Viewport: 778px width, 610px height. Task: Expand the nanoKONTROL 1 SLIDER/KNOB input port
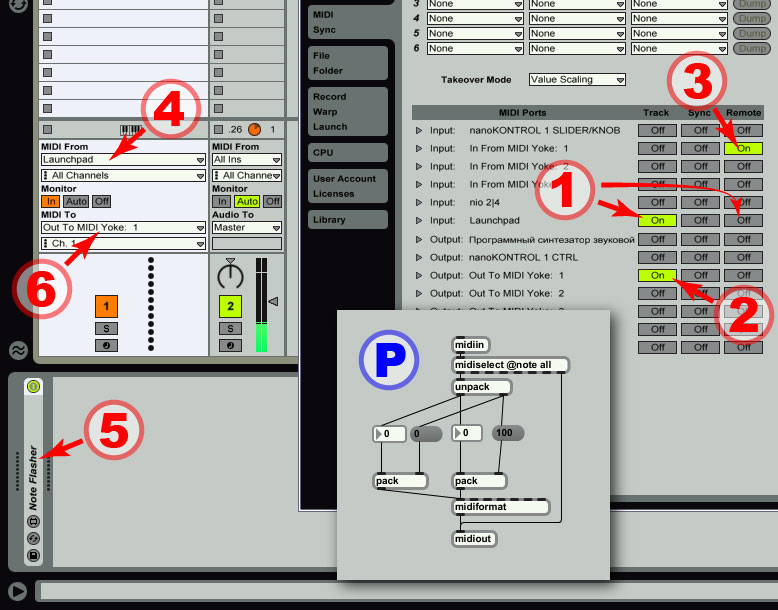pyautogui.click(x=420, y=130)
